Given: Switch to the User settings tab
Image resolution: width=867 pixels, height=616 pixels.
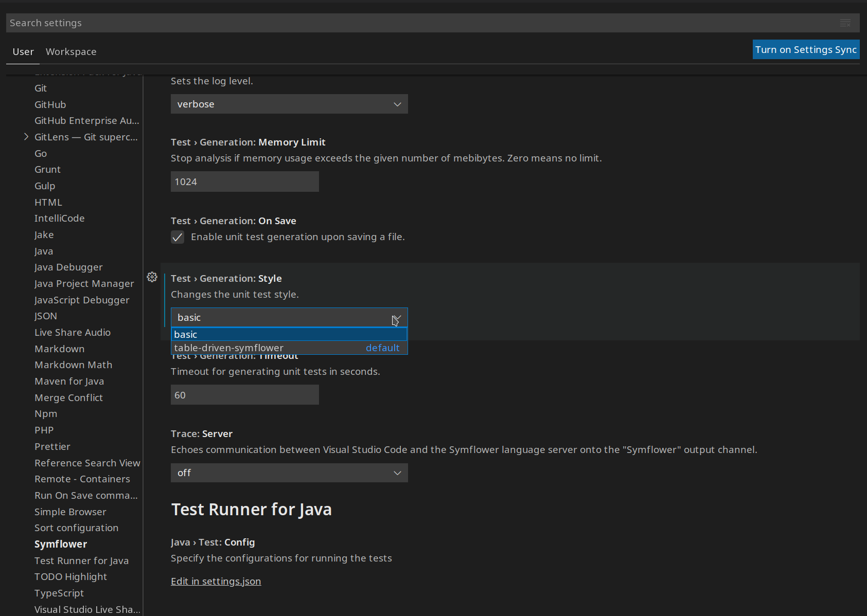Looking at the screenshot, I should coord(23,52).
